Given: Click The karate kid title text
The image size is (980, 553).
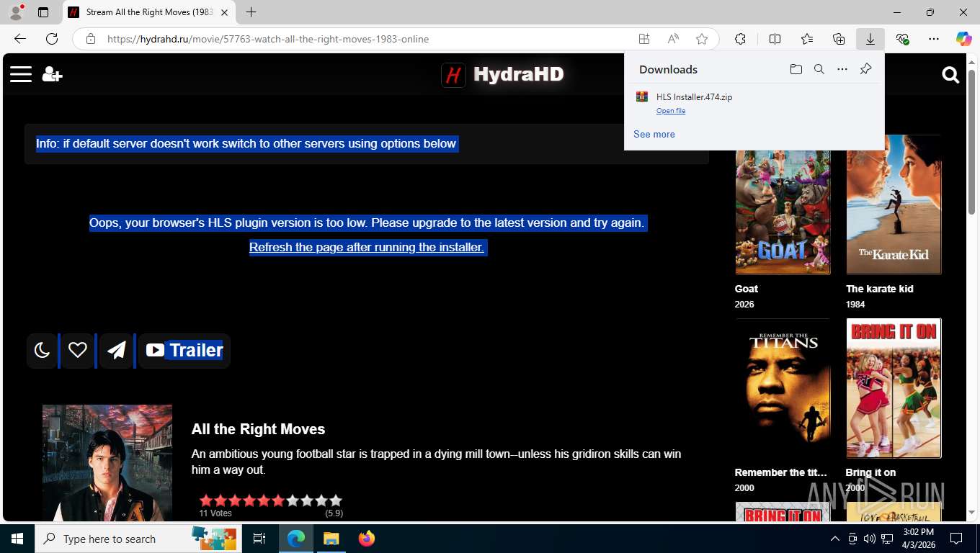Looking at the screenshot, I should pos(880,289).
